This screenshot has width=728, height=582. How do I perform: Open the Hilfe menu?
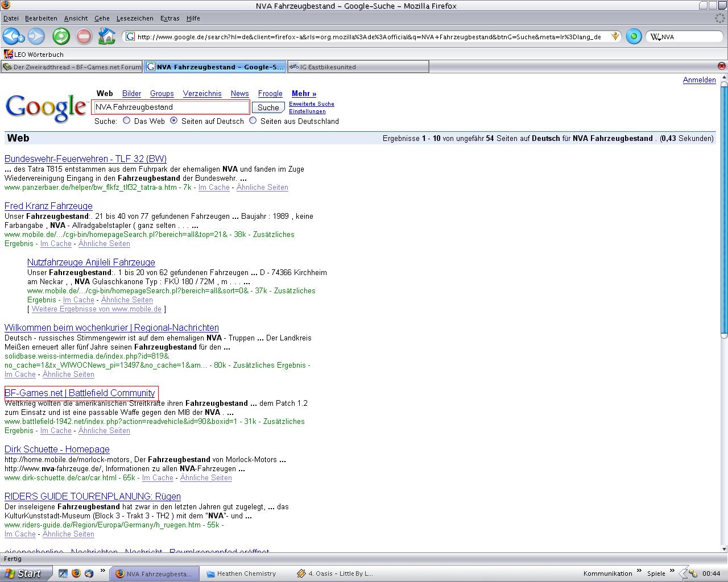tap(193, 18)
